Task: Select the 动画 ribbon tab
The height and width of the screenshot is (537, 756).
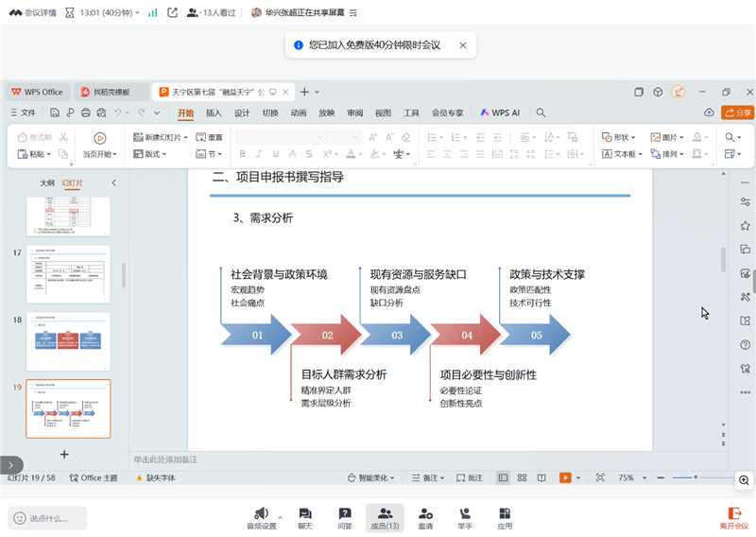Action: (x=298, y=113)
